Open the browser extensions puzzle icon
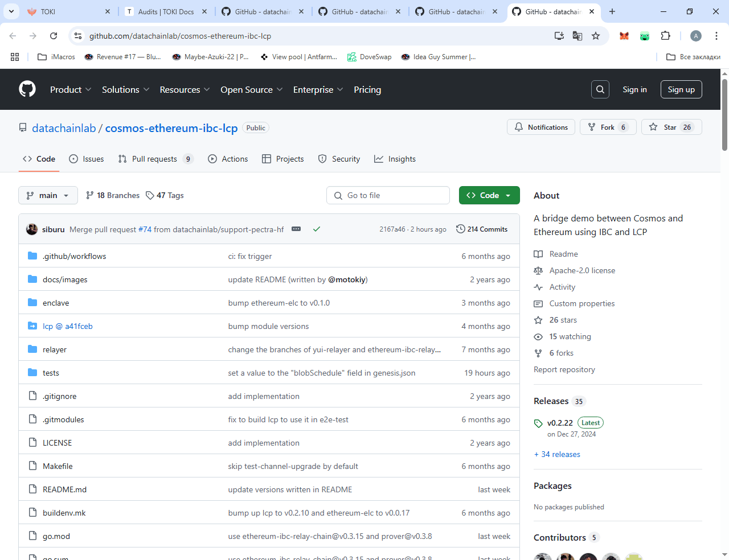The width and height of the screenshot is (729, 560). 665,36
